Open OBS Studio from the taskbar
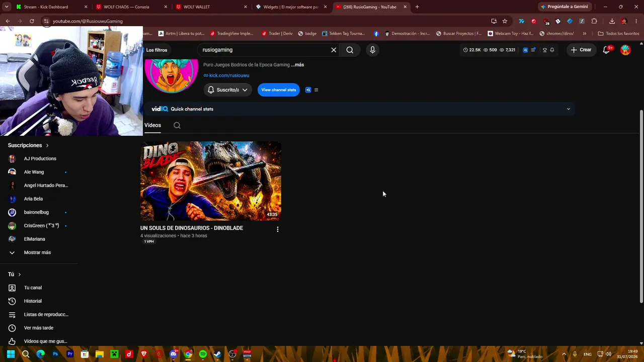The width and height of the screenshot is (644, 362). pyautogui.click(x=232, y=354)
